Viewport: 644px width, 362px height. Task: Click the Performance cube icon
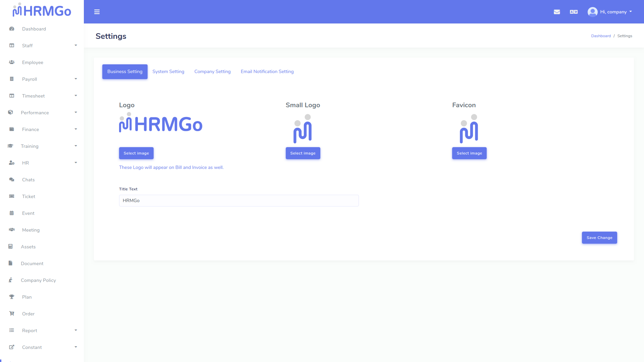pyautogui.click(x=10, y=113)
